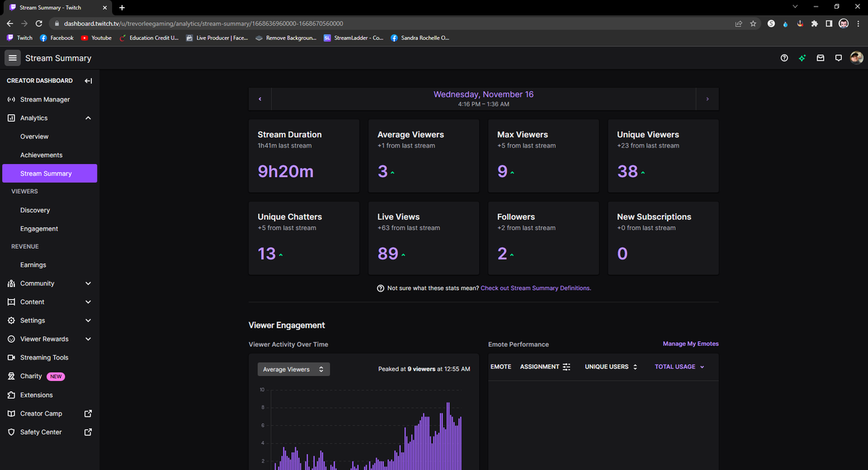Screen dimensions: 868x470
Task: Select the Stream Summary sidebar item
Action: click(49, 174)
